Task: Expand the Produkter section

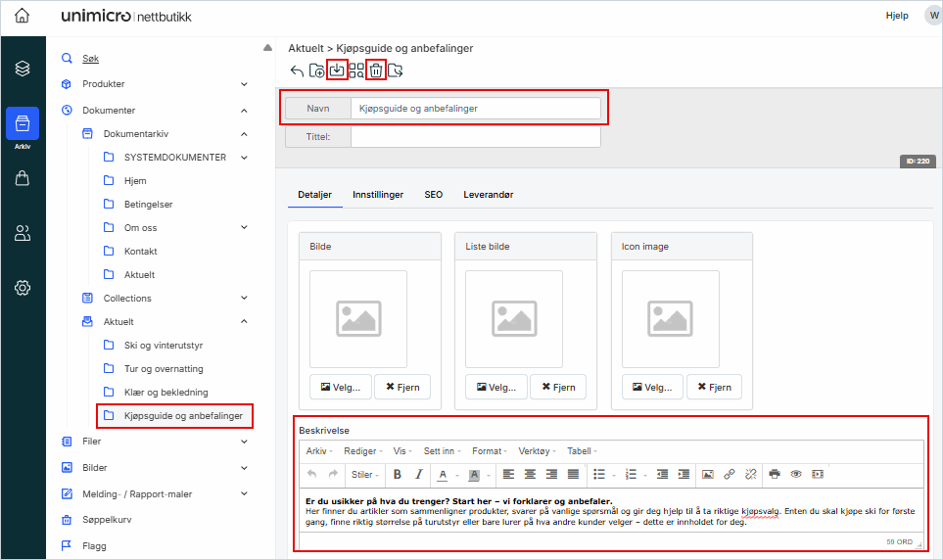Action: coord(244,84)
